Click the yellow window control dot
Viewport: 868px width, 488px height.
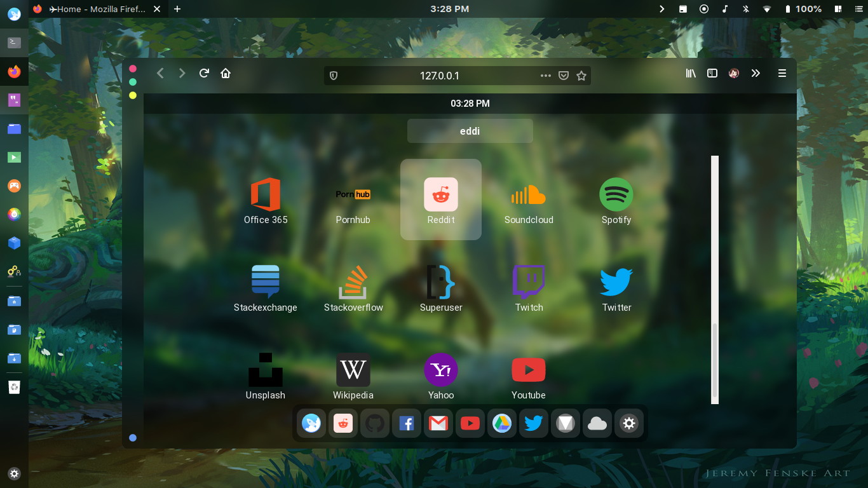[133, 95]
